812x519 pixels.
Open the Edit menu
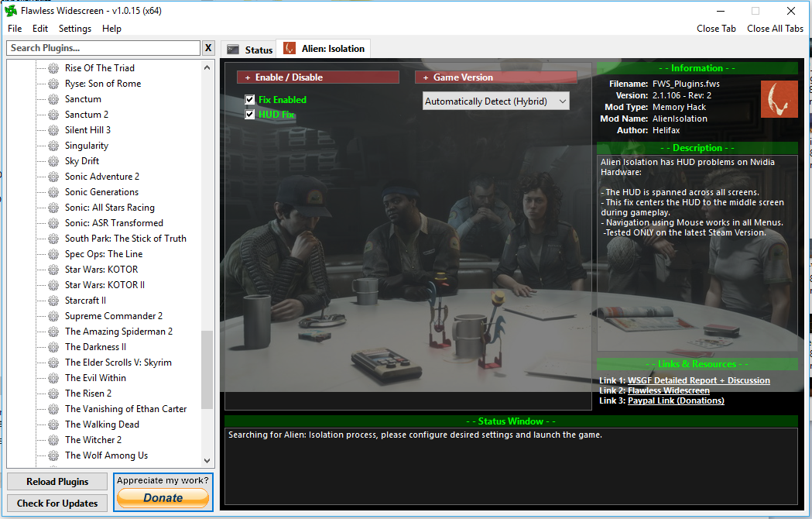click(40, 29)
